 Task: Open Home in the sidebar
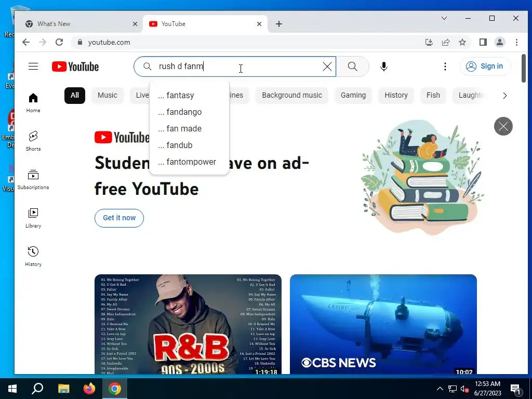coord(33,103)
